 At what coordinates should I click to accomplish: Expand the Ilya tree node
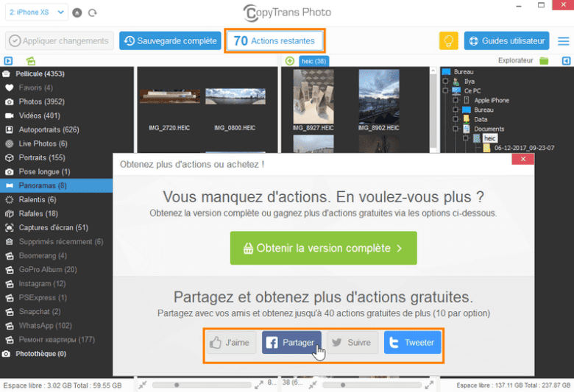coord(445,81)
